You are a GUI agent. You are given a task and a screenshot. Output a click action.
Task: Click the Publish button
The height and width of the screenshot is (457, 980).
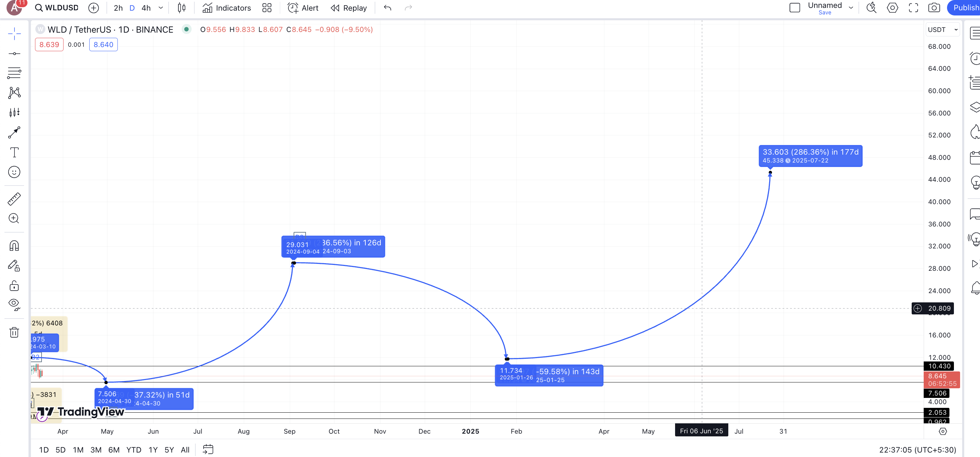pos(965,8)
